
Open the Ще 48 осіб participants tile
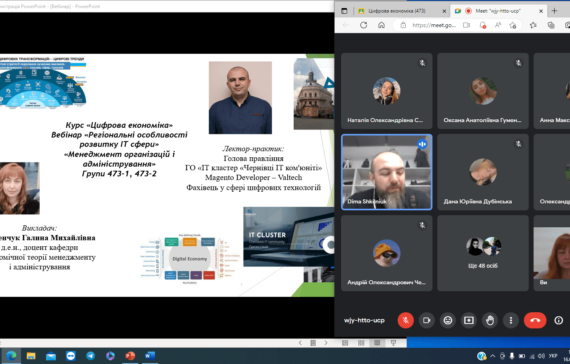483,253
